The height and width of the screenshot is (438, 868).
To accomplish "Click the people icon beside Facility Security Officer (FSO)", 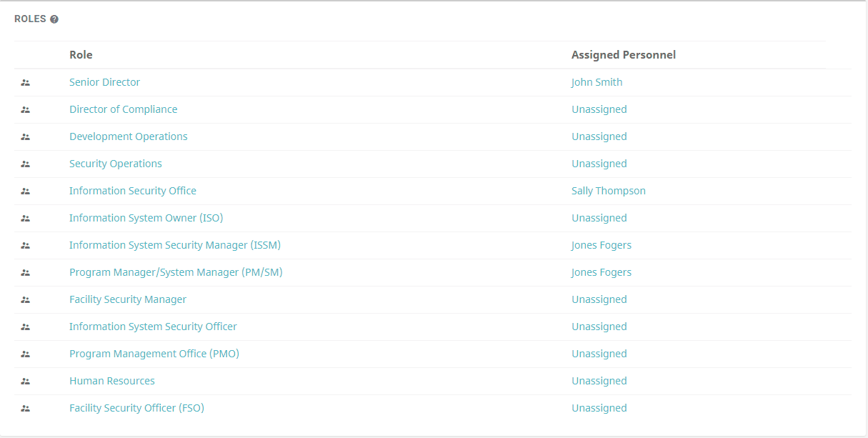I will pos(26,409).
